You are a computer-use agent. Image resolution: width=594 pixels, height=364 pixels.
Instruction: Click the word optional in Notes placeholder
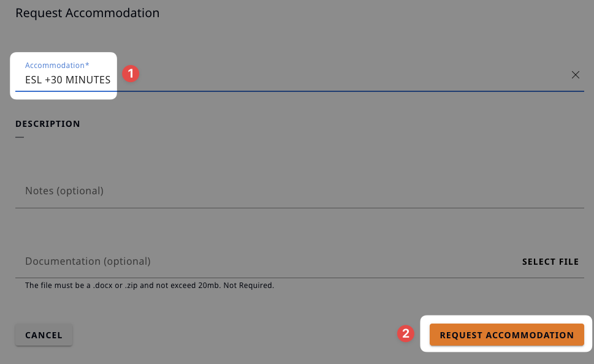[80, 191]
